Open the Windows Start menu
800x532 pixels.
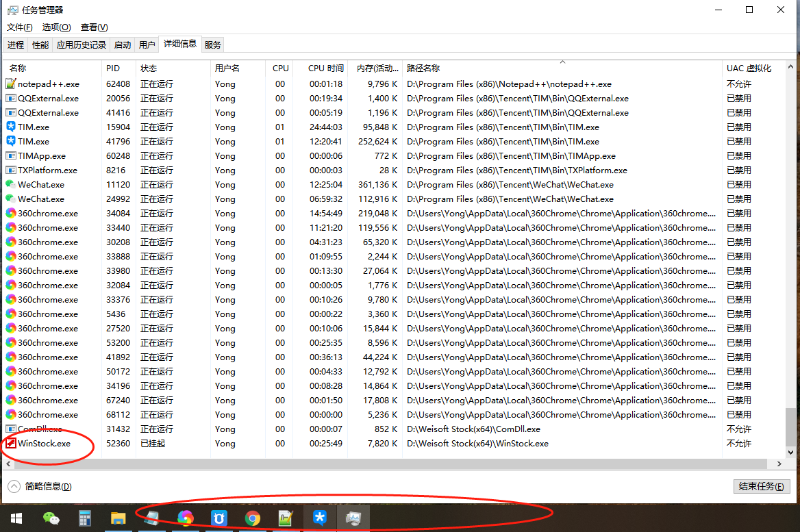[16, 518]
